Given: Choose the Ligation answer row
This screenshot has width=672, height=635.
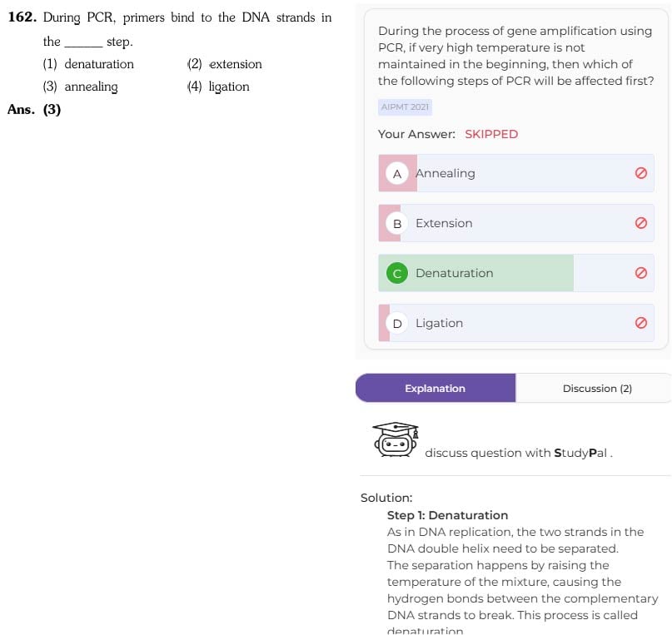Looking at the screenshot, I should click(x=516, y=323).
